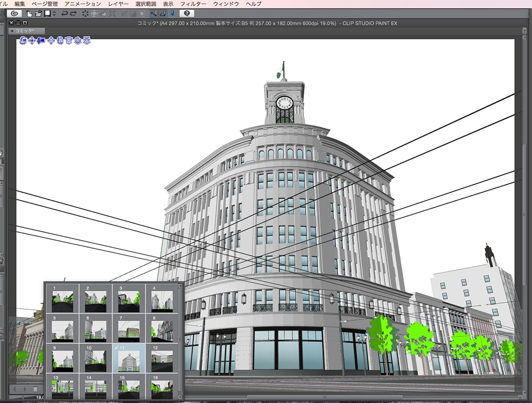The height and width of the screenshot is (403, 532).
Task: Open the ウィンドウ menu
Action: [x=226, y=4]
